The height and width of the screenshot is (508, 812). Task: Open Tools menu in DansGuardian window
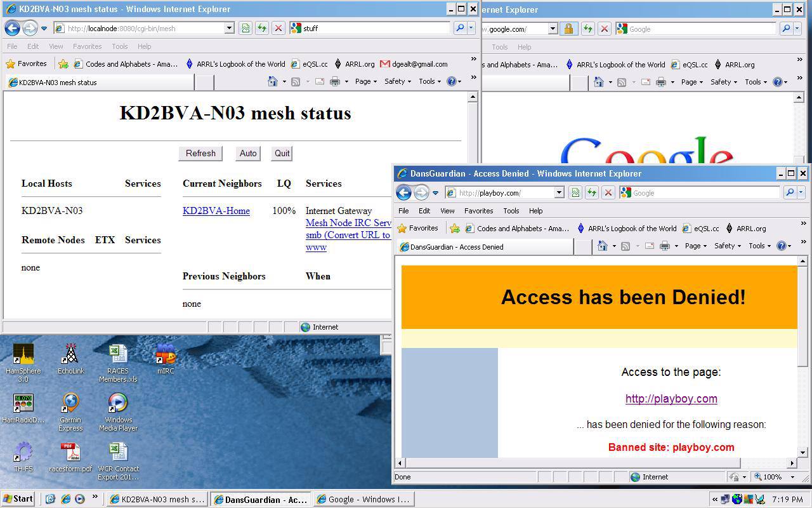pyautogui.click(x=511, y=211)
